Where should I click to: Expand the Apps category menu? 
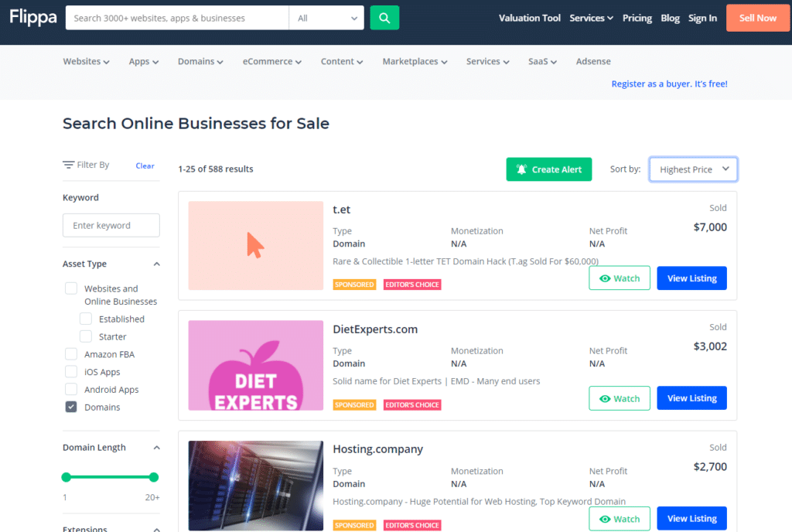click(x=143, y=62)
